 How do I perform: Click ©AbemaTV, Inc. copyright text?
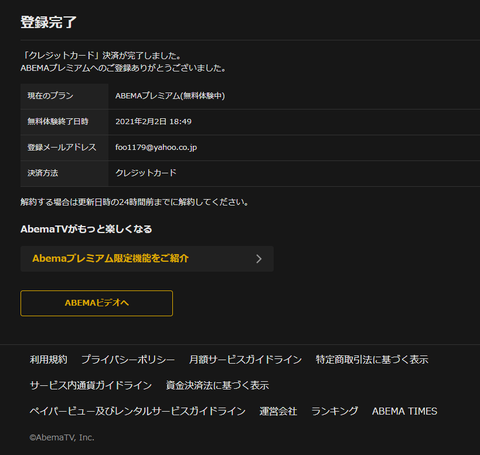62,437
